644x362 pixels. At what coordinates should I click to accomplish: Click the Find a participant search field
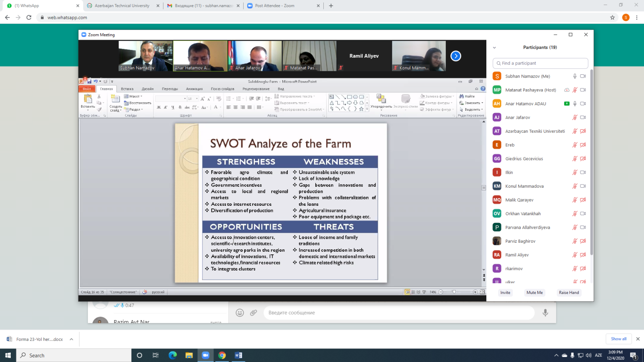click(x=540, y=63)
